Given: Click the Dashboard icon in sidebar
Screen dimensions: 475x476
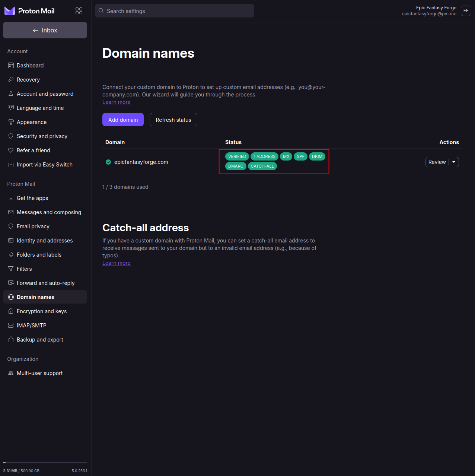Looking at the screenshot, I should (11, 66).
